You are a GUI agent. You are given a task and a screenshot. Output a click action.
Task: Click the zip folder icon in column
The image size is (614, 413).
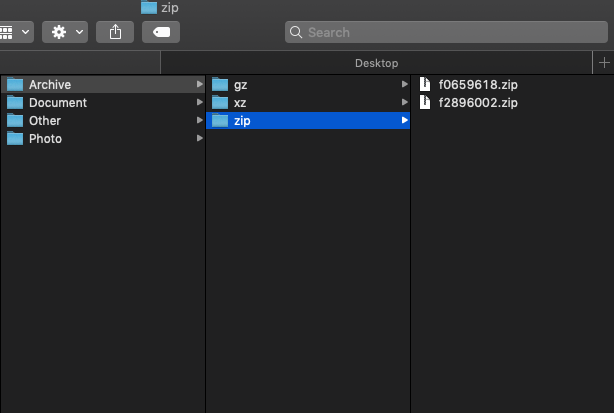point(220,120)
